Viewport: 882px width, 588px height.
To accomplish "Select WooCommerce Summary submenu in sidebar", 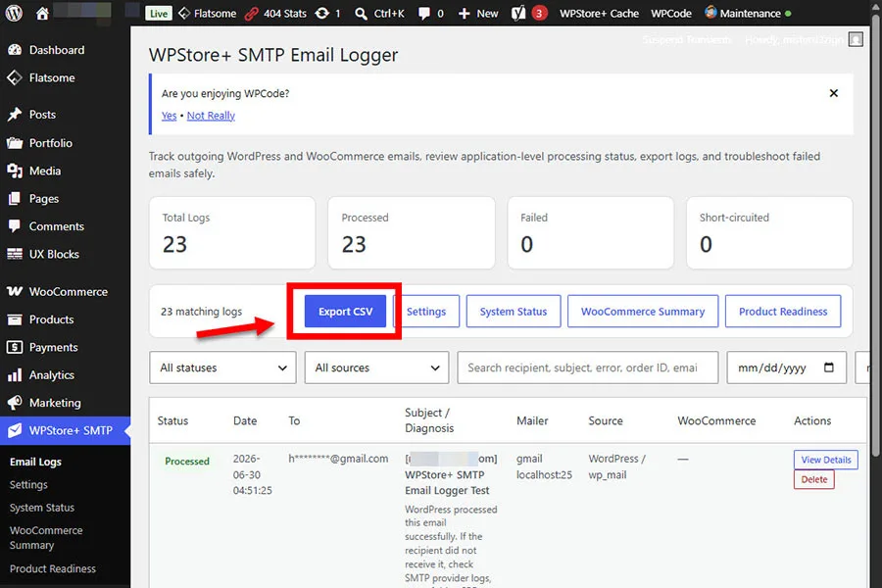I will click(46, 538).
